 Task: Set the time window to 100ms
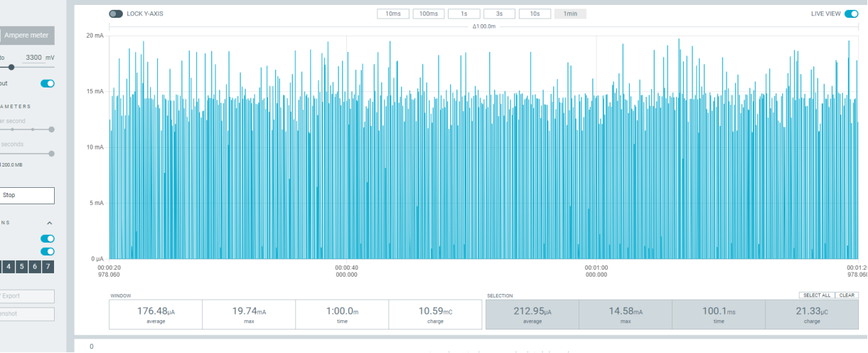(428, 14)
